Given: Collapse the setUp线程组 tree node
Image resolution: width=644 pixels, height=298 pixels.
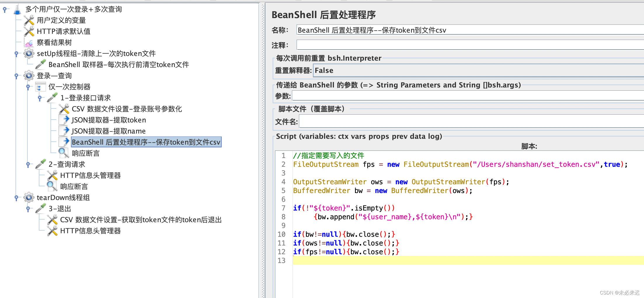Looking at the screenshot, I should pos(16,54).
